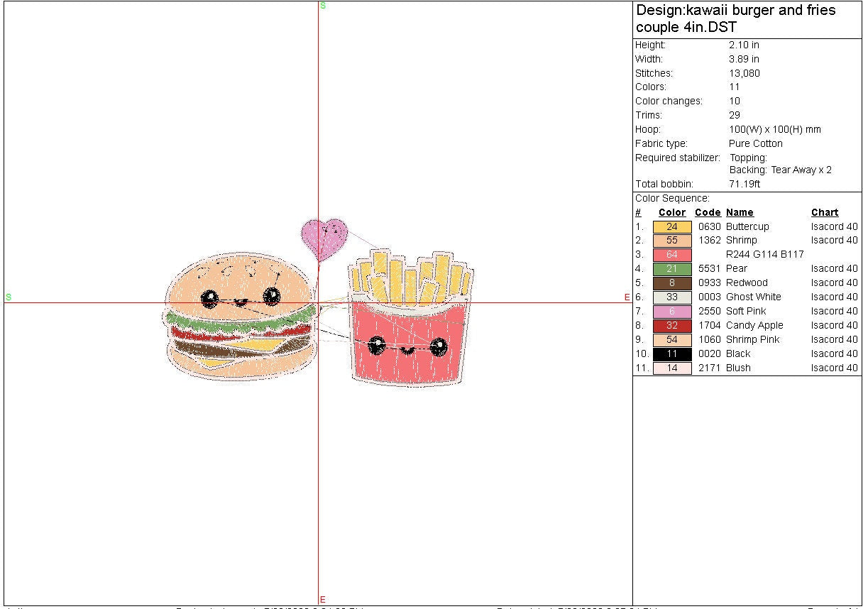This screenshot has width=868, height=609.
Task: Select the Shrimp color swatch numbered 55
Action: pos(671,241)
